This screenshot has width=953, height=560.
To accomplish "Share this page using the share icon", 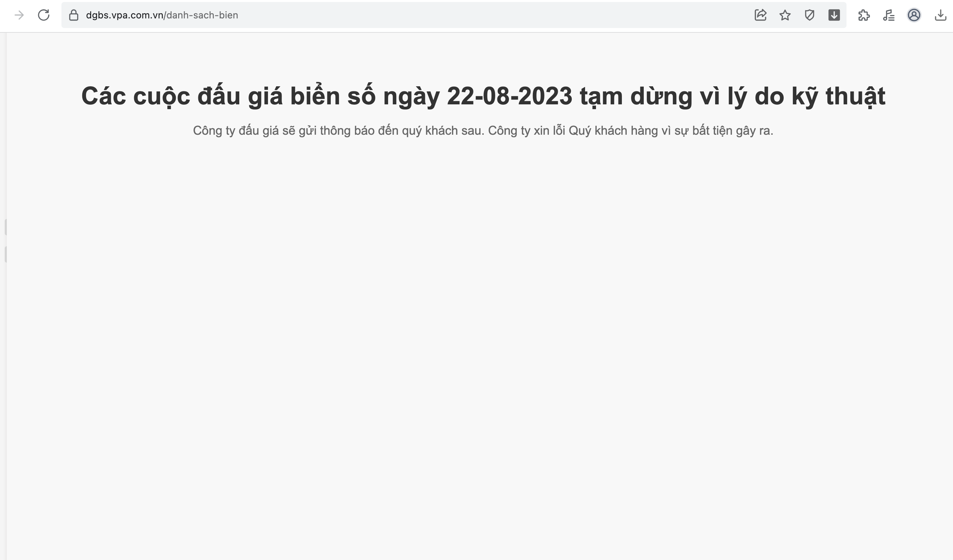I will pyautogui.click(x=760, y=15).
